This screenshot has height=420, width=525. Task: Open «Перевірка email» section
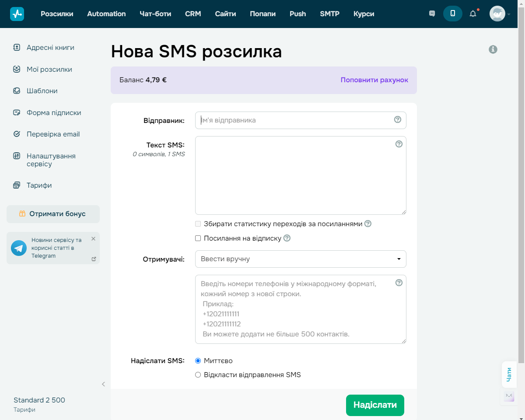point(53,134)
